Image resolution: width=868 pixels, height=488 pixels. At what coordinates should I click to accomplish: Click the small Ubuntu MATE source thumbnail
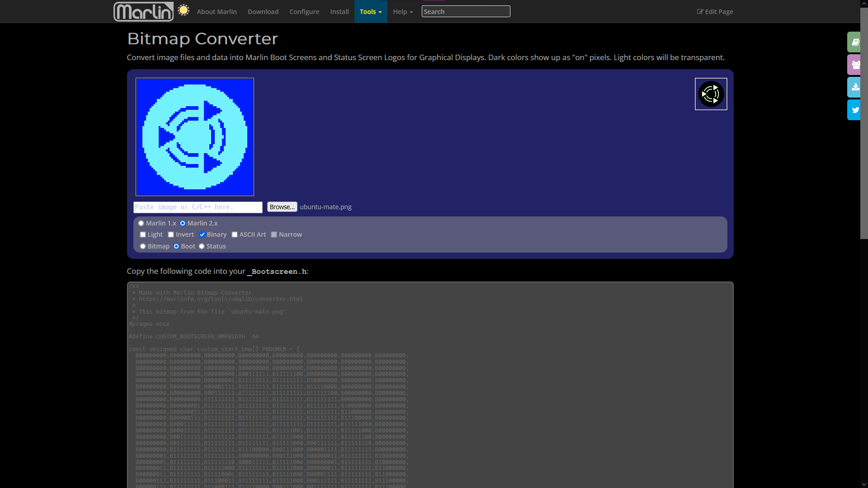pyautogui.click(x=711, y=94)
